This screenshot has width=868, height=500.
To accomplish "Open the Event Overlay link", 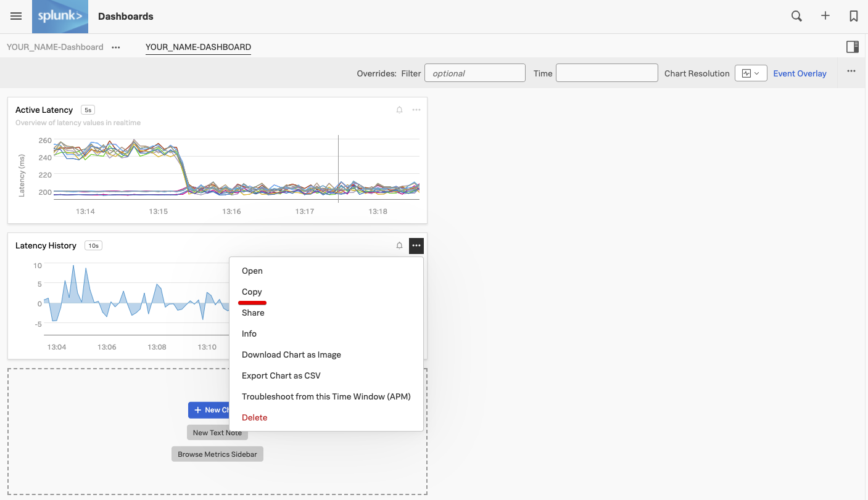I will [x=800, y=73].
